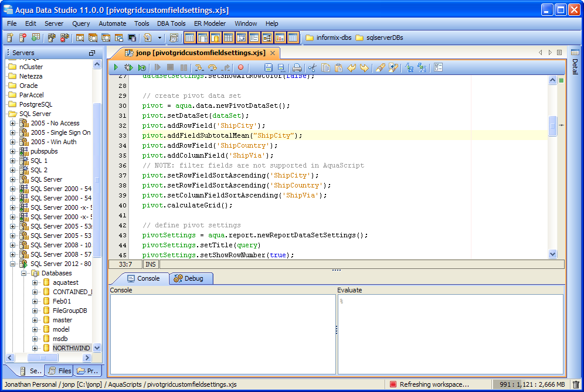Click the Save script floppy icon
The height and width of the screenshot is (392, 584).
(x=269, y=68)
